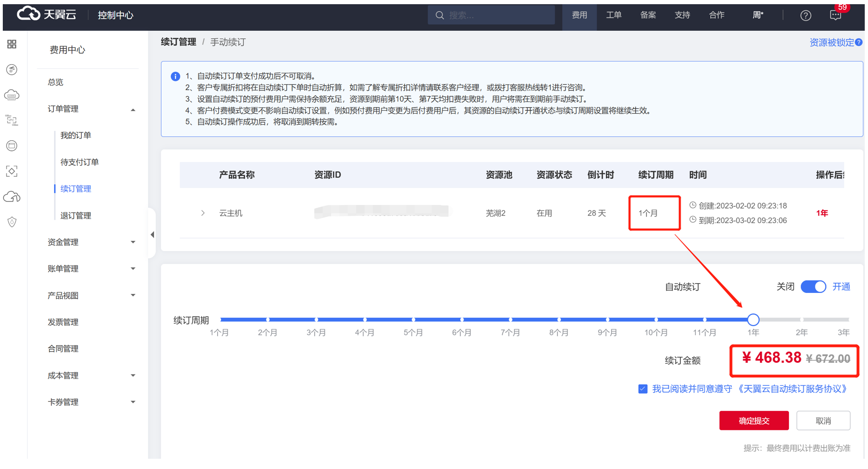Select 退订管理 in the sidebar
Screen dimensions: 868x469
click(76, 216)
